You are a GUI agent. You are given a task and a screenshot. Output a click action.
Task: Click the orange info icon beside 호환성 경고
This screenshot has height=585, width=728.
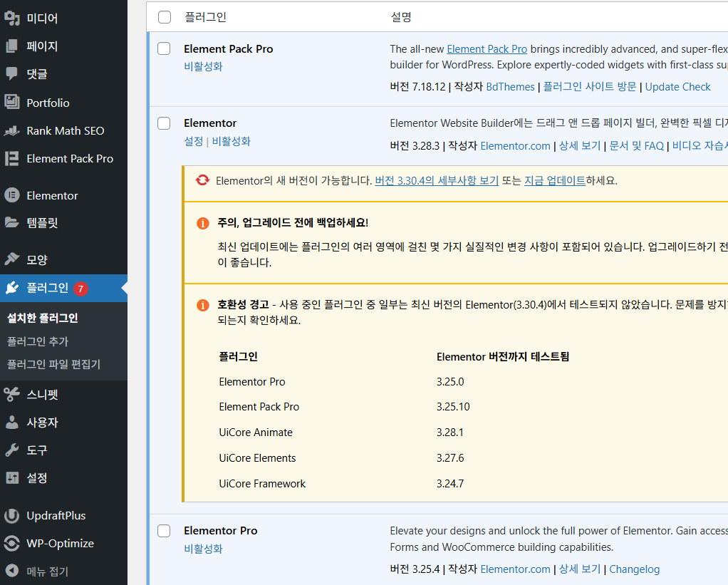coord(203,305)
